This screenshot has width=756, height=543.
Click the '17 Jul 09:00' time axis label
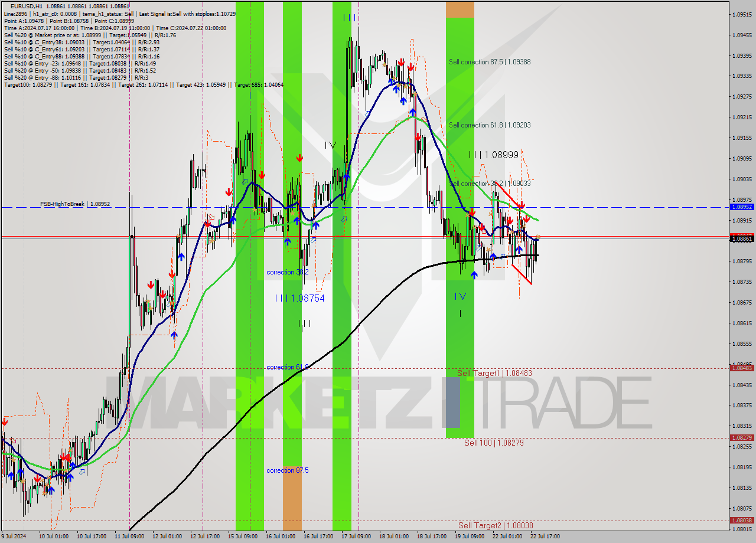coord(356,537)
